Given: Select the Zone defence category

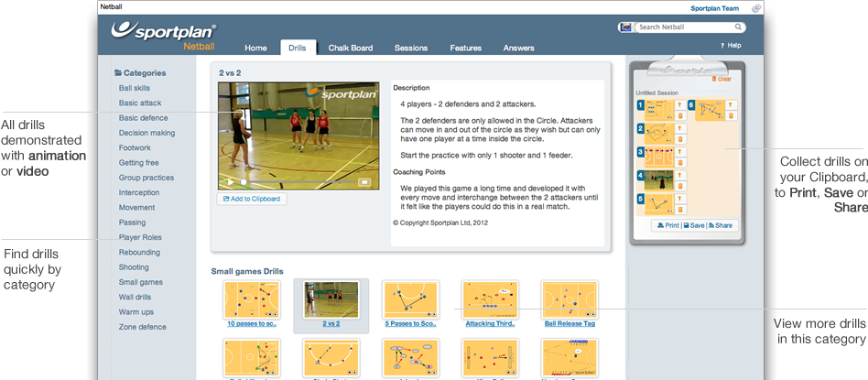Looking at the screenshot, I should pos(142,328).
